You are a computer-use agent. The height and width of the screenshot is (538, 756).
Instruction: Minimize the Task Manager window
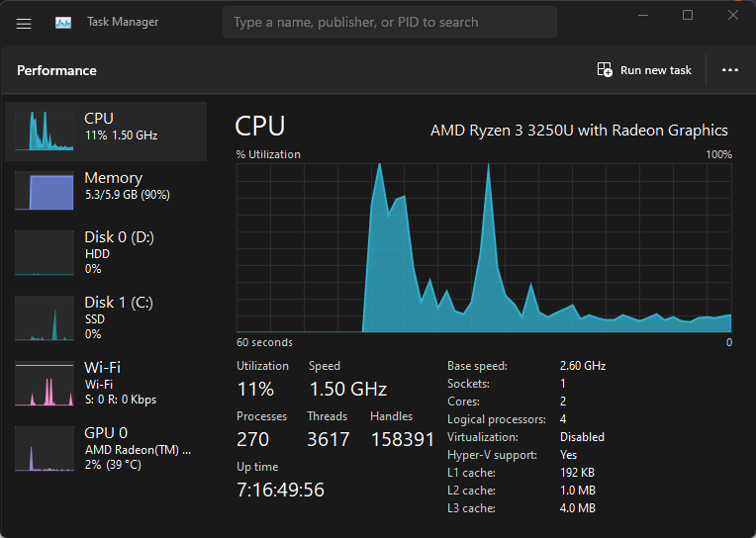click(644, 15)
